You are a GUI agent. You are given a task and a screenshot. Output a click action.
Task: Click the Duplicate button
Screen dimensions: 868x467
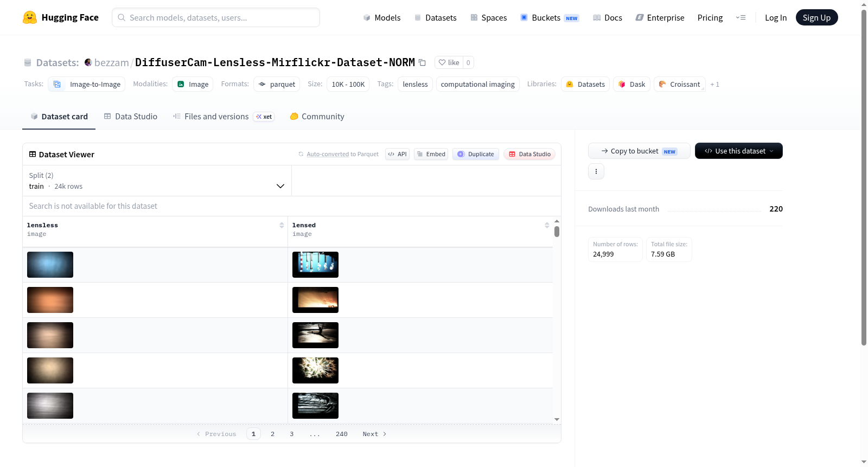(476, 154)
